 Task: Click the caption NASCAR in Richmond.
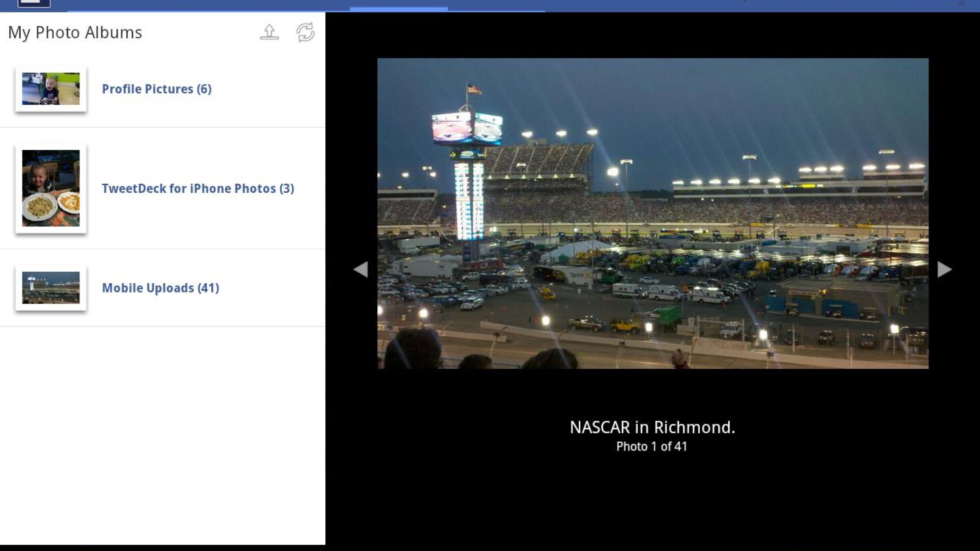pyautogui.click(x=652, y=427)
